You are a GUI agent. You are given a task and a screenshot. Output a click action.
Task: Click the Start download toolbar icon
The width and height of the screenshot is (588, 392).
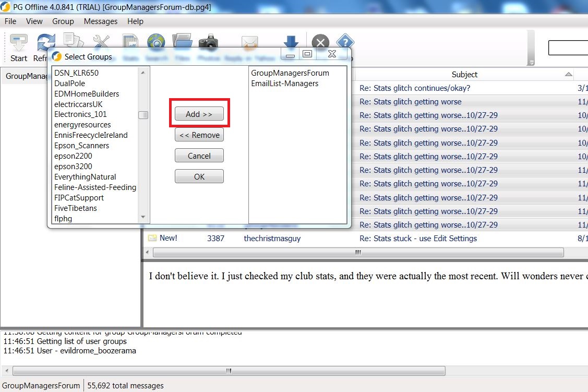coord(18,42)
